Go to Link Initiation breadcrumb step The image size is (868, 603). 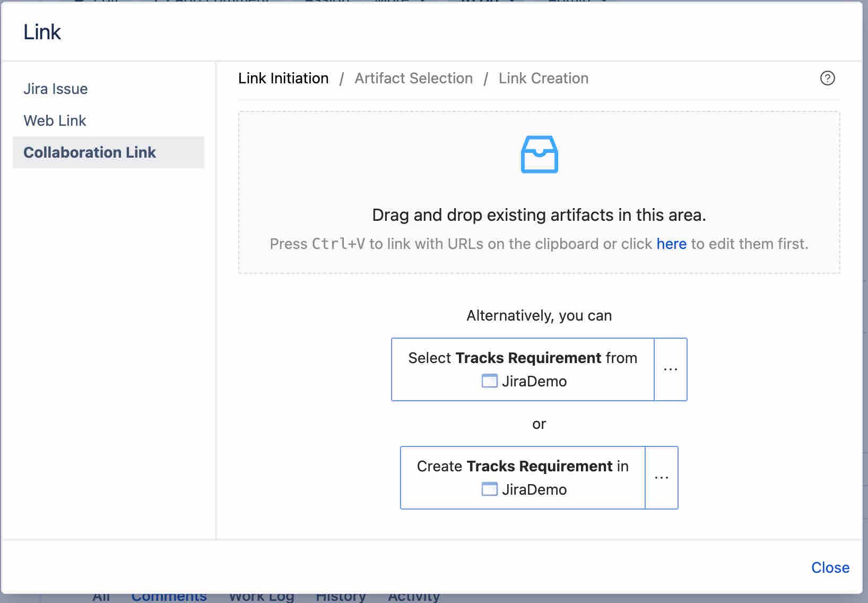pyautogui.click(x=283, y=78)
